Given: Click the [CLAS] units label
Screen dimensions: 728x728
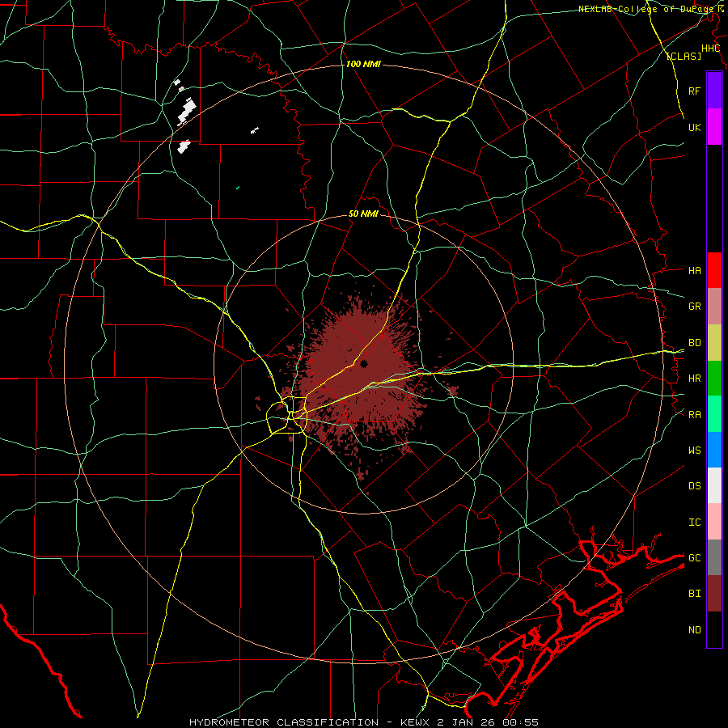Looking at the screenshot, I should (x=684, y=56).
